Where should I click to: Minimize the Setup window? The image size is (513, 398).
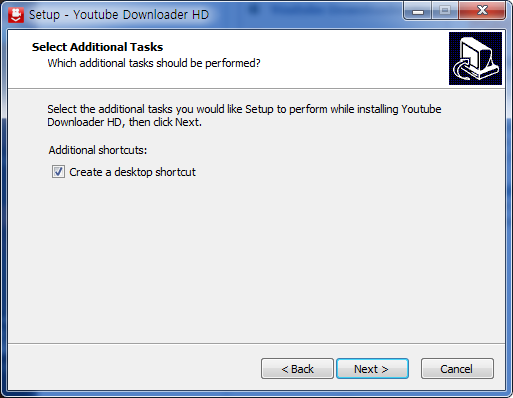pyautogui.click(x=418, y=11)
